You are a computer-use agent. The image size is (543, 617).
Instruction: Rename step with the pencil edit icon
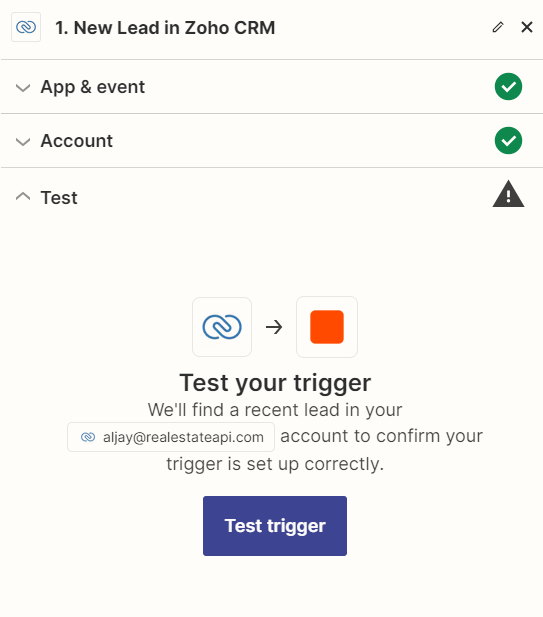[x=498, y=27]
